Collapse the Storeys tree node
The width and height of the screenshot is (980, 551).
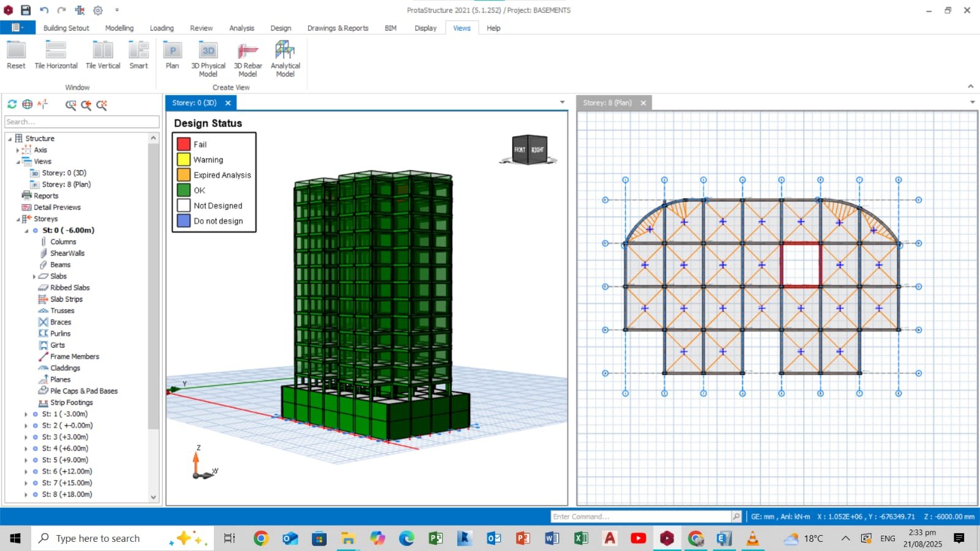click(x=18, y=219)
